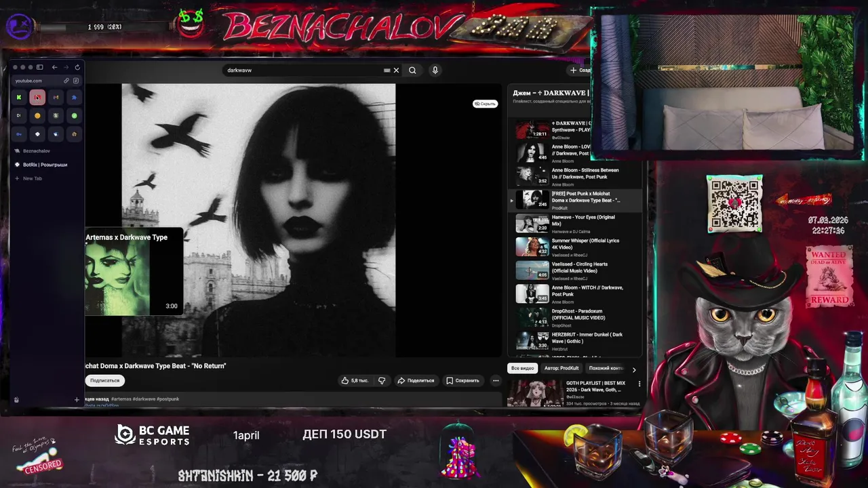Click the Скрыть button on the player
Screen dimensions: 868x488
click(486, 104)
